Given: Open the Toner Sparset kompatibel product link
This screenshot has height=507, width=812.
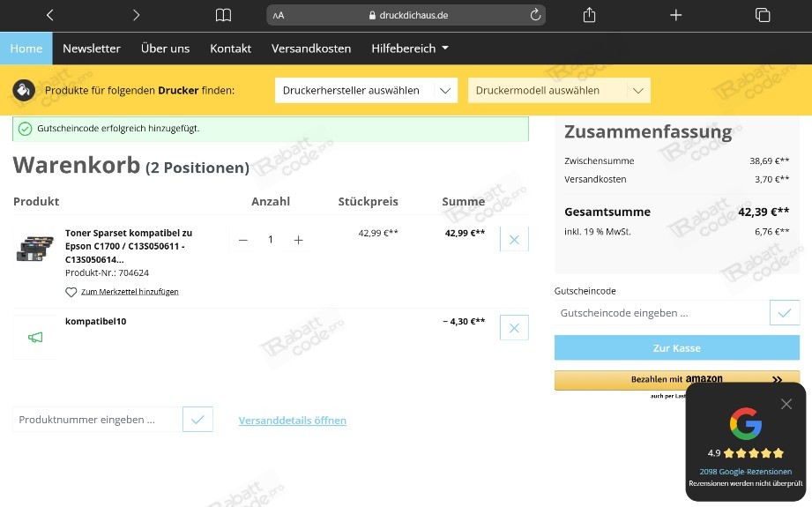Looking at the screenshot, I should coord(129,246).
